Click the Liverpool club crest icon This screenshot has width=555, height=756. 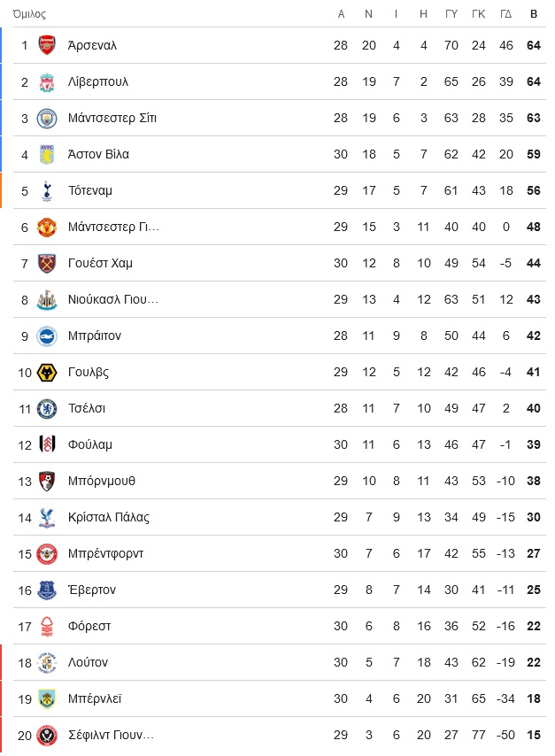(x=47, y=82)
